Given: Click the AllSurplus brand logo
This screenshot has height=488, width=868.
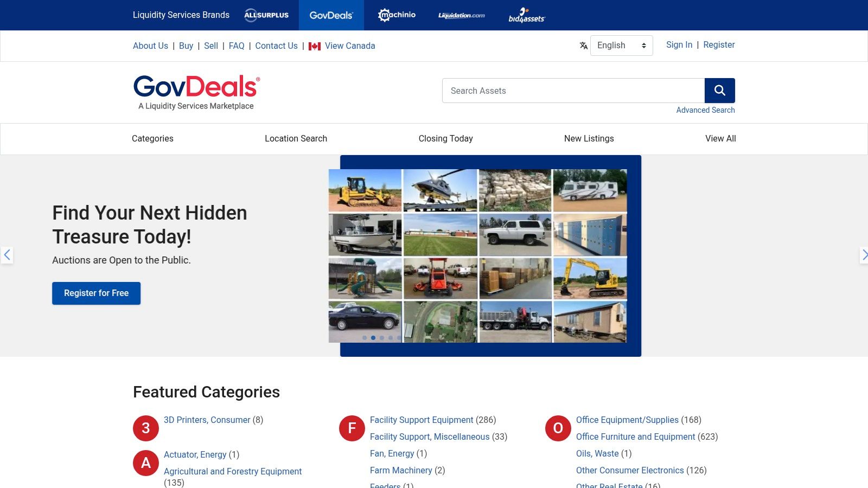Looking at the screenshot, I should click(x=266, y=15).
